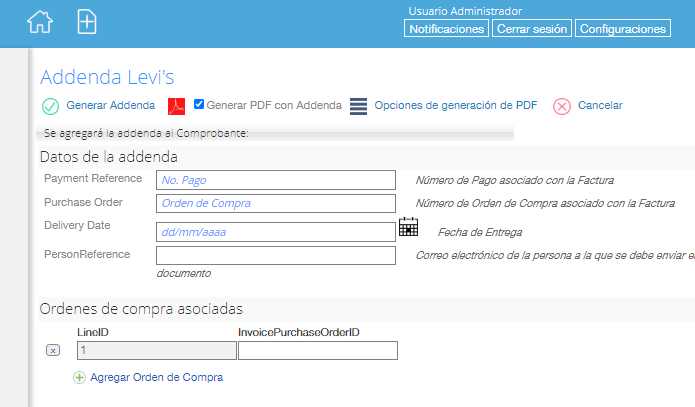Click the Cancelar link
The height and width of the screenshot is (407, 695).
[600, 105]
